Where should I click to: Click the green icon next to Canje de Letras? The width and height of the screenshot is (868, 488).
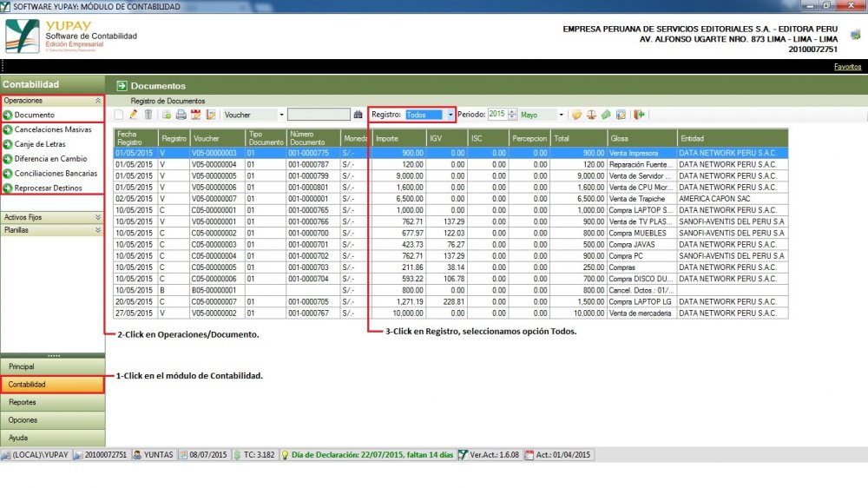pyautogui.click(x=8, y=144)
